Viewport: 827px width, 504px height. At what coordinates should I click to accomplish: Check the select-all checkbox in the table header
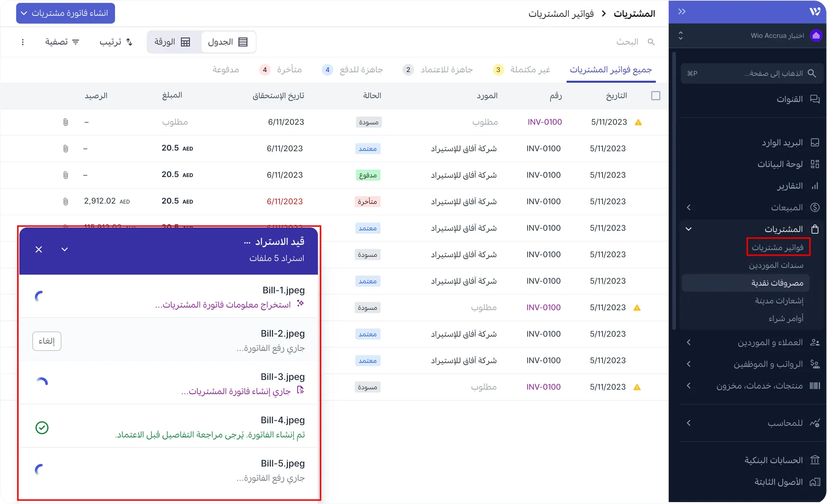[656, 96]
